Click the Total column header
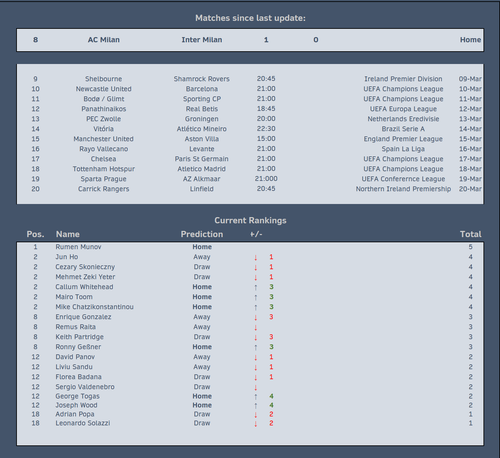Screen dimensions: 500x458 [x=470, y=234]
